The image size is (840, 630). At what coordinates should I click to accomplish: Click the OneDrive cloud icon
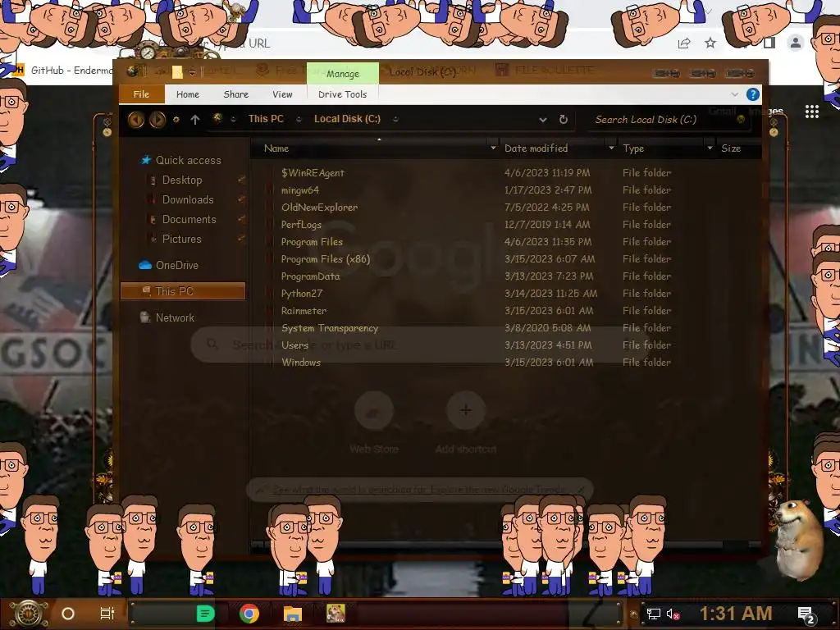point(144,265)
